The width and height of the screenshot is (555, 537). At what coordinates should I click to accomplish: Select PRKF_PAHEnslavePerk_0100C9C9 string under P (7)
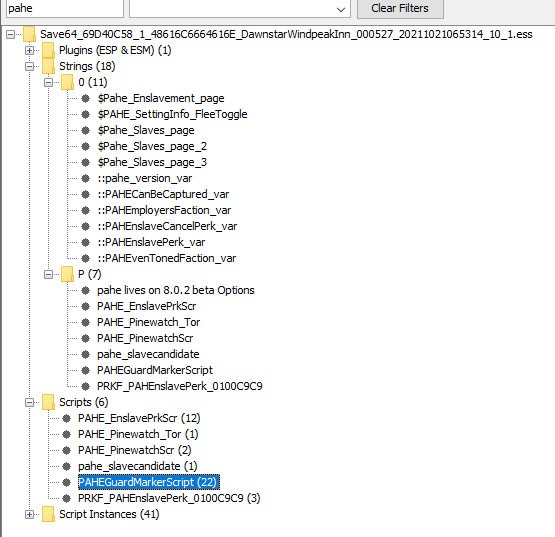(179, 386)
